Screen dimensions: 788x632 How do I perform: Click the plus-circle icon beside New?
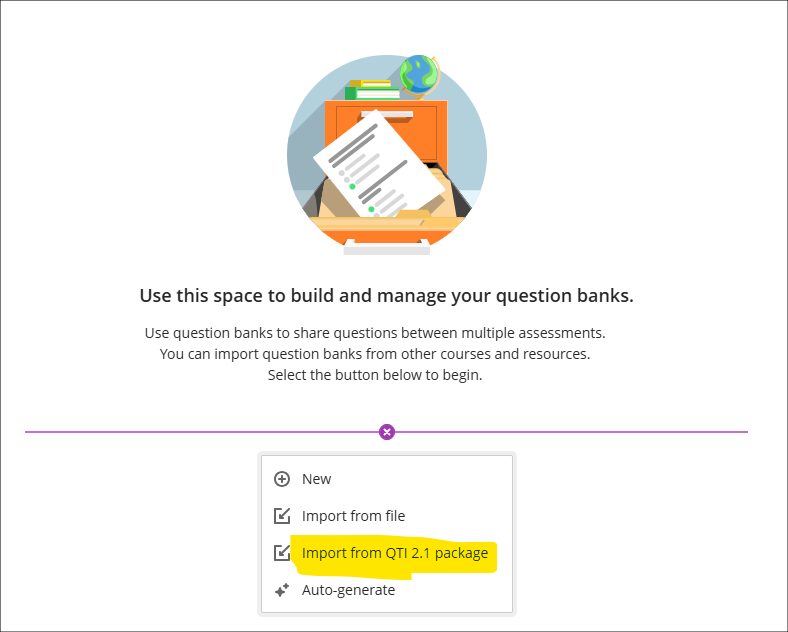point(282,479)
